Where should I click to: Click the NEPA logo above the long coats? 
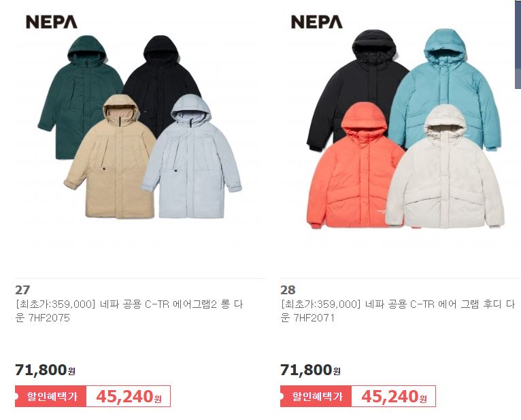52,22
